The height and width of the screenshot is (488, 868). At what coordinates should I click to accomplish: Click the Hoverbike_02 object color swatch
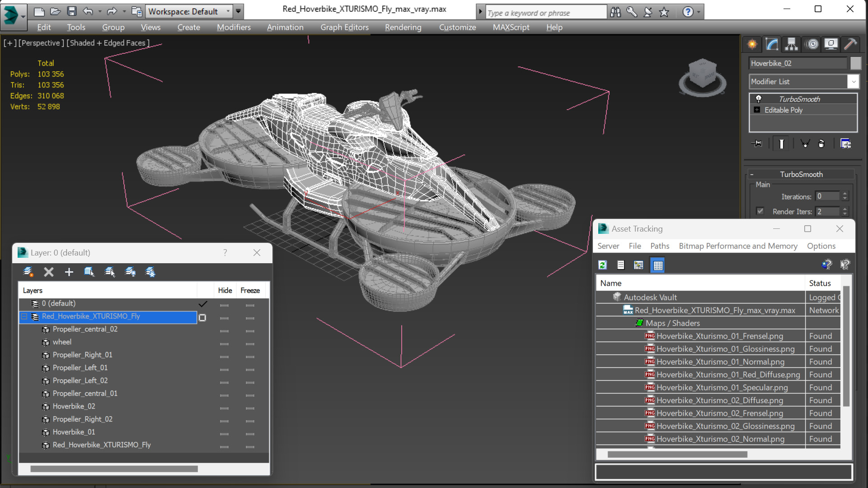pyautogui.click(x=855, y=63)
